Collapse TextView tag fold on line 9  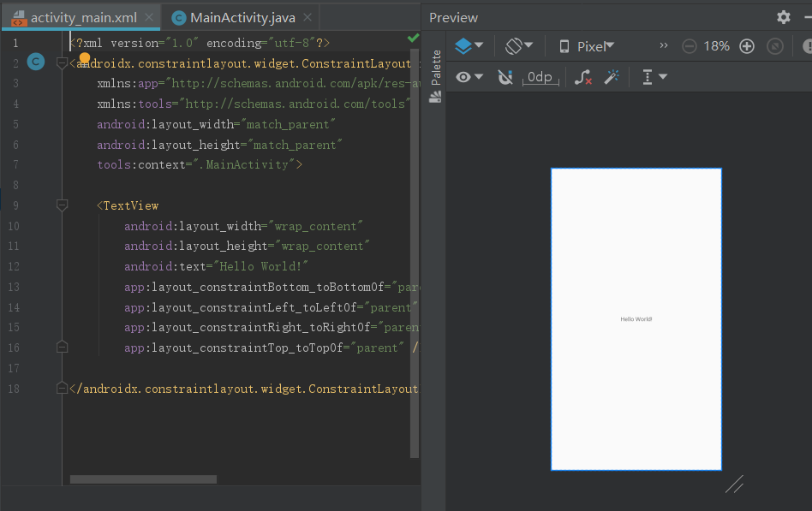tap(62, 205)
